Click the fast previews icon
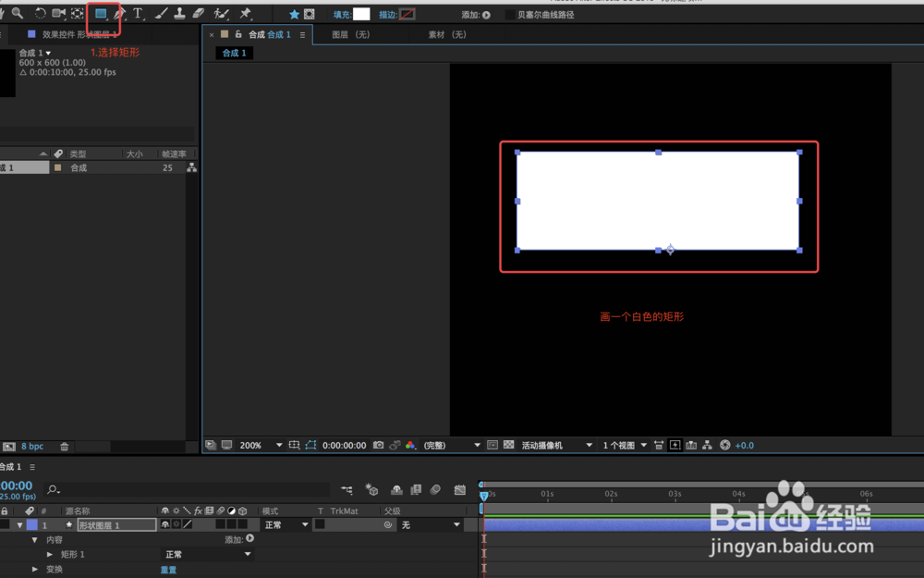 pos(675,446)
